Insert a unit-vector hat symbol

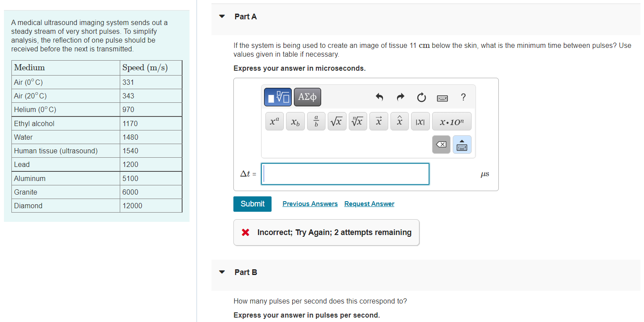[399, 122]
